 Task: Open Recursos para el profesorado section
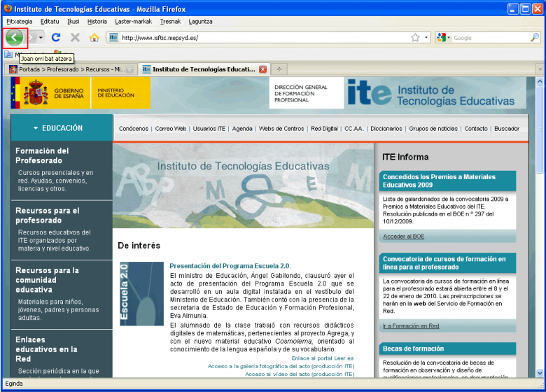point(48,216)
